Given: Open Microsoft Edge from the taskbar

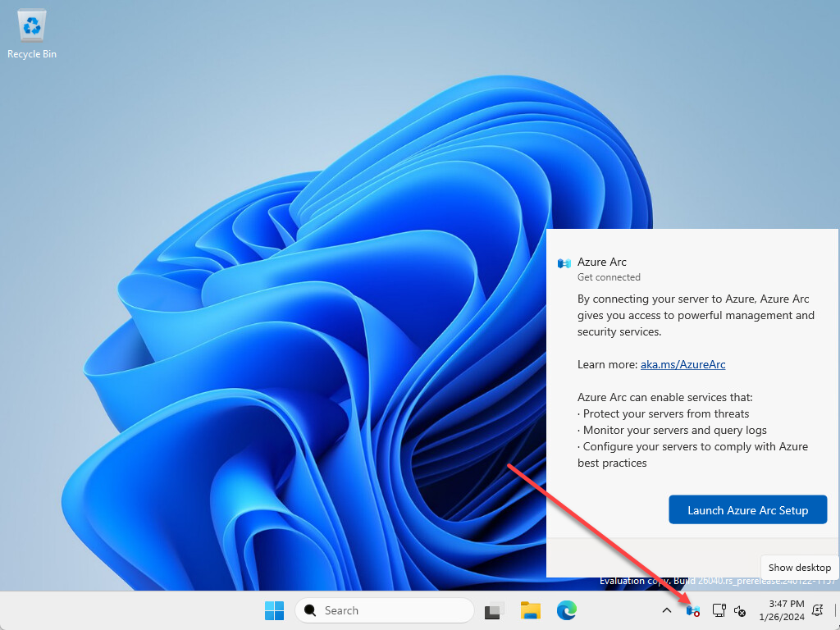Looking at the screenshot, I should [566, 610].
